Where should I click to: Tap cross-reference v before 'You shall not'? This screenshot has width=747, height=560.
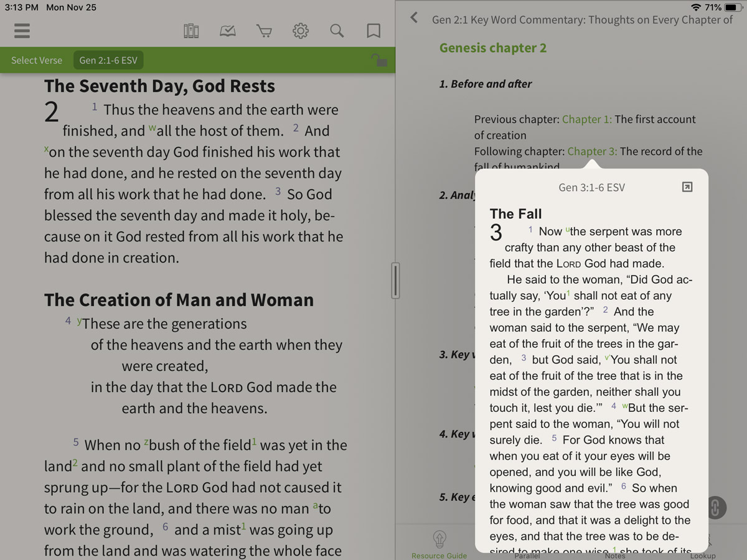click(607, 358)
